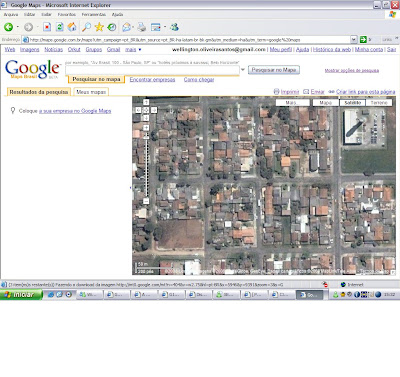Screen dimensions: 400x377
Task: Open Forward button history dropdown arrow
Action: [x=37, y=27]
